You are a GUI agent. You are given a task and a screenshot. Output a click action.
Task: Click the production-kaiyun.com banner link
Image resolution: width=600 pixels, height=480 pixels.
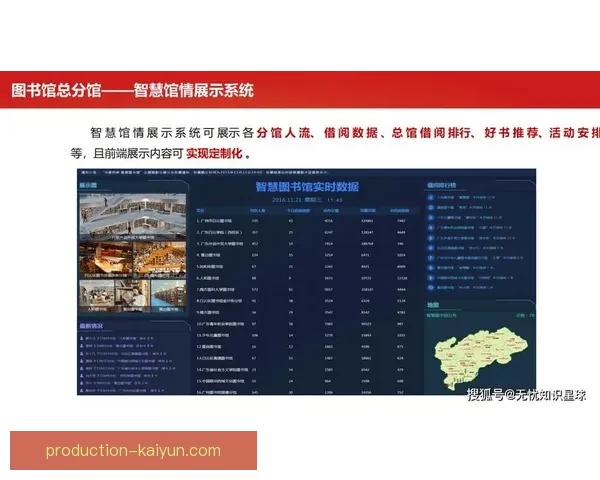coord(133,450)
